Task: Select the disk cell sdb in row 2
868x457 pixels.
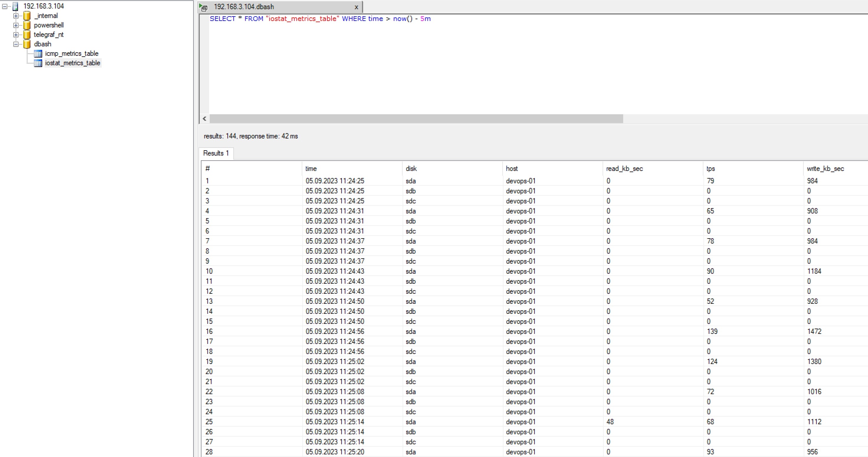Action: 411,191
